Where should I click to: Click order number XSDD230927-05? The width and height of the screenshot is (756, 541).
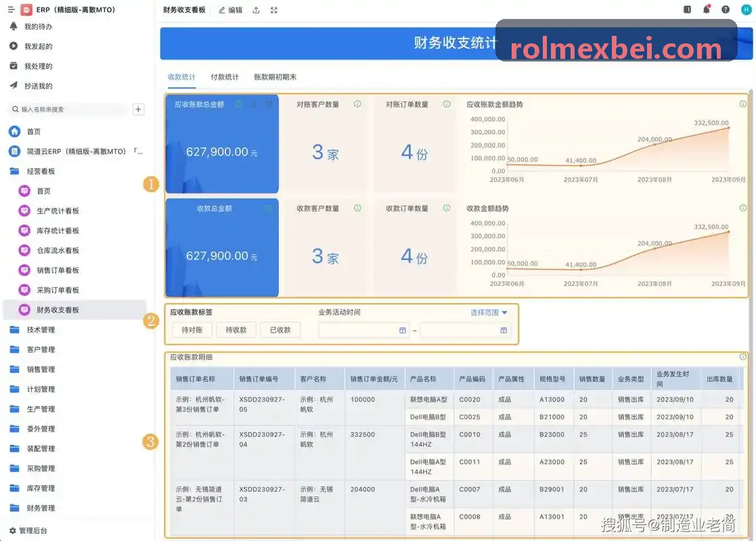tap(263, 404)
